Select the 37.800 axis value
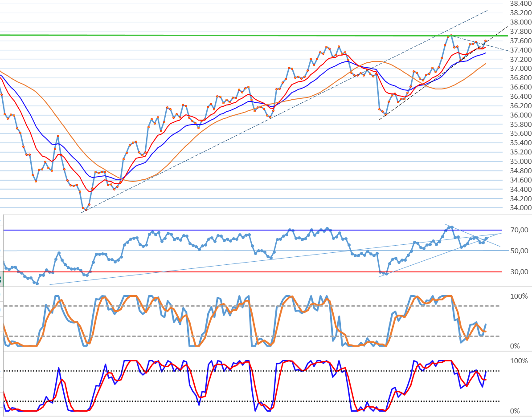 coord(521,32)
